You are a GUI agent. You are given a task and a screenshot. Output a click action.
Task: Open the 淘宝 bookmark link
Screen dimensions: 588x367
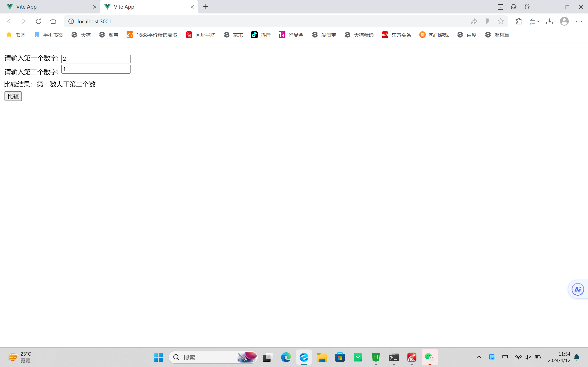pyautogui.click(x=109, y=35)
